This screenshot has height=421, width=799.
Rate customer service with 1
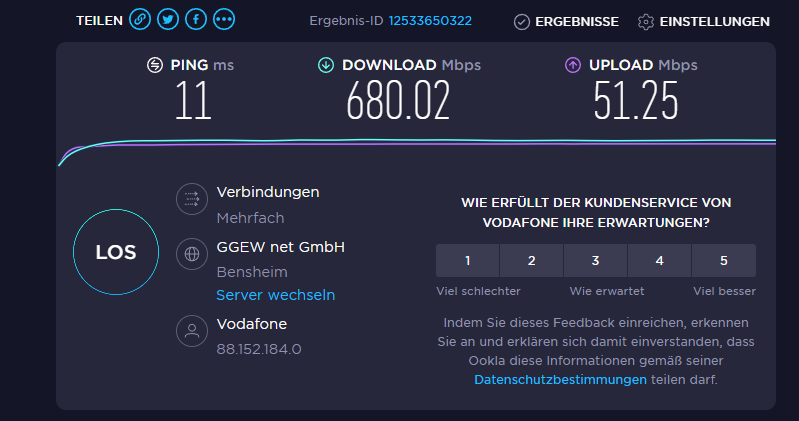point(467,261)
